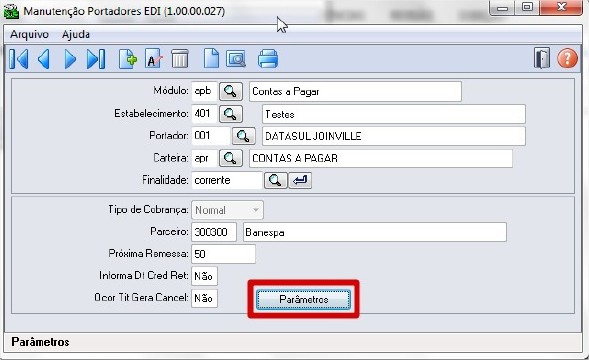
Task: Click the Banespa description field
Action: 375,232
